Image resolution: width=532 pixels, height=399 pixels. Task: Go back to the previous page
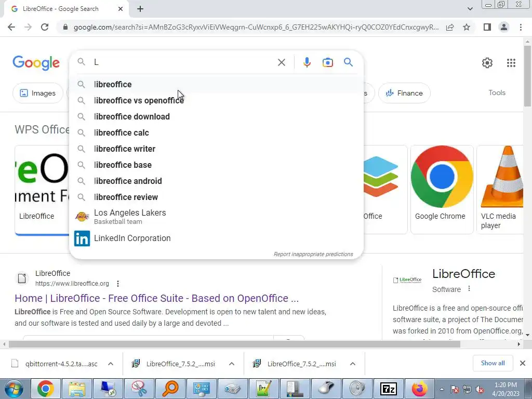pos(11,27)
